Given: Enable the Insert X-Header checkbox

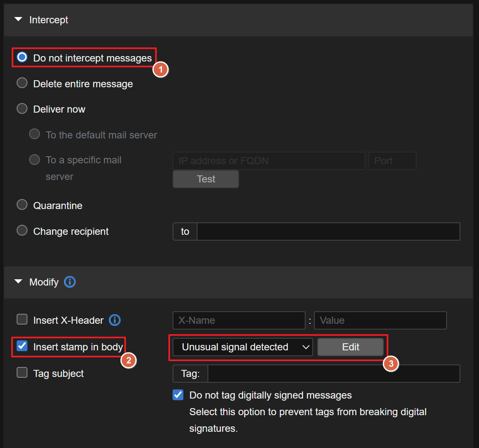Looking at the screenshot, I should (x=22, y=320).
